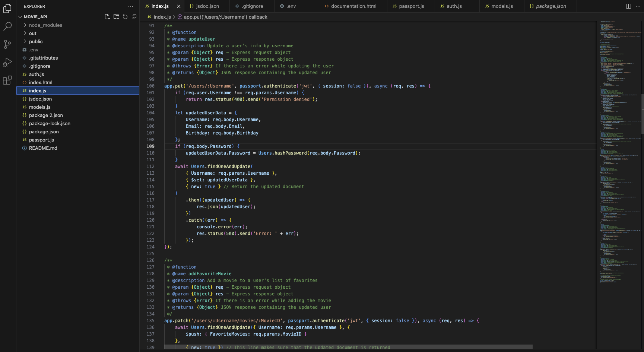
Task: Expand the public folder
Action: [x=36, y=41]
